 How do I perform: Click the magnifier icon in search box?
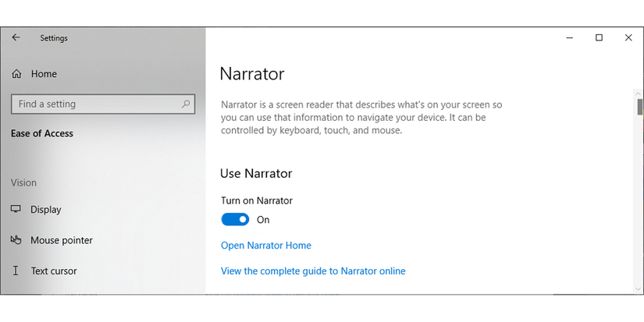[x=186, y=104]
